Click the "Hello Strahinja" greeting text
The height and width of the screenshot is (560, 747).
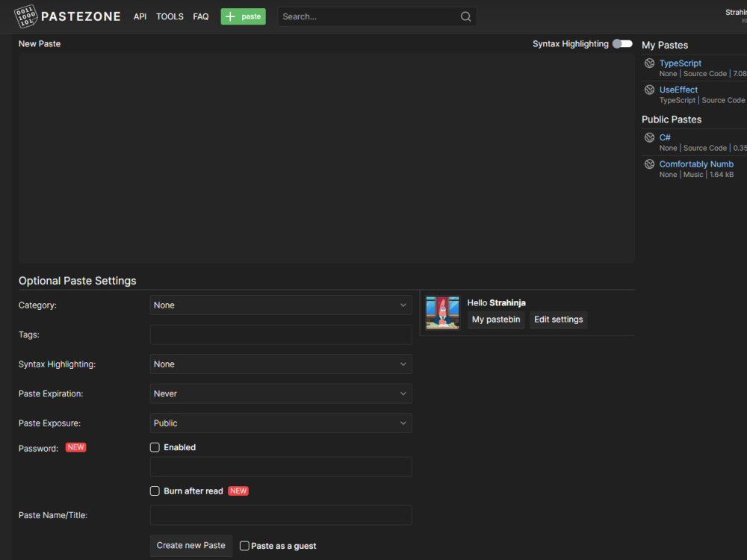tap(496, 303)
